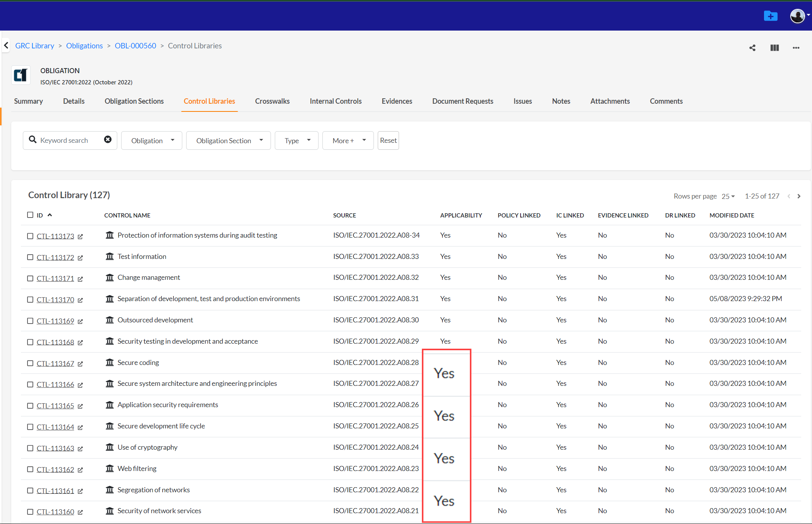Viewport: 812px width, 524px height.
Task: Open the Type filter dropdown
Action: coord(296,140)
